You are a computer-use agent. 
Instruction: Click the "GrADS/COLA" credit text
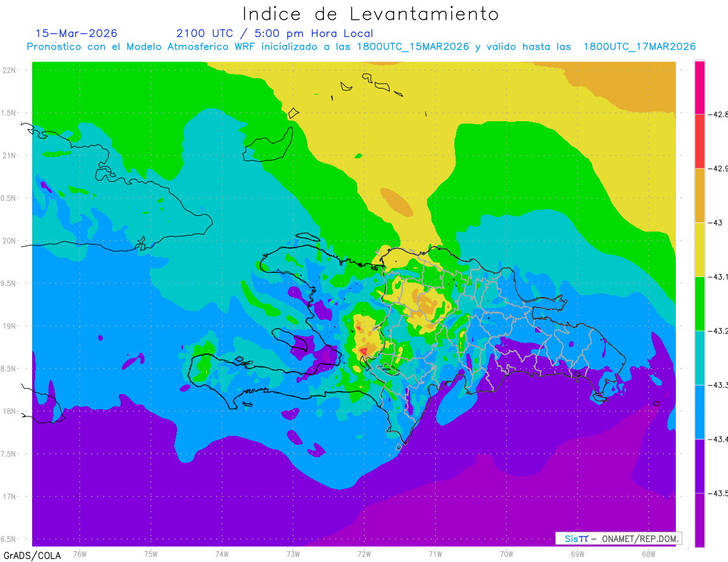coord(32,555)
